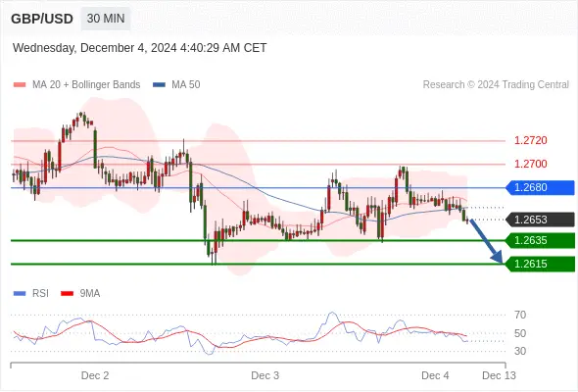Click the 1.2700 resistance level label
Viewport: 578px width, 392px height.
[x=530, y=164]
